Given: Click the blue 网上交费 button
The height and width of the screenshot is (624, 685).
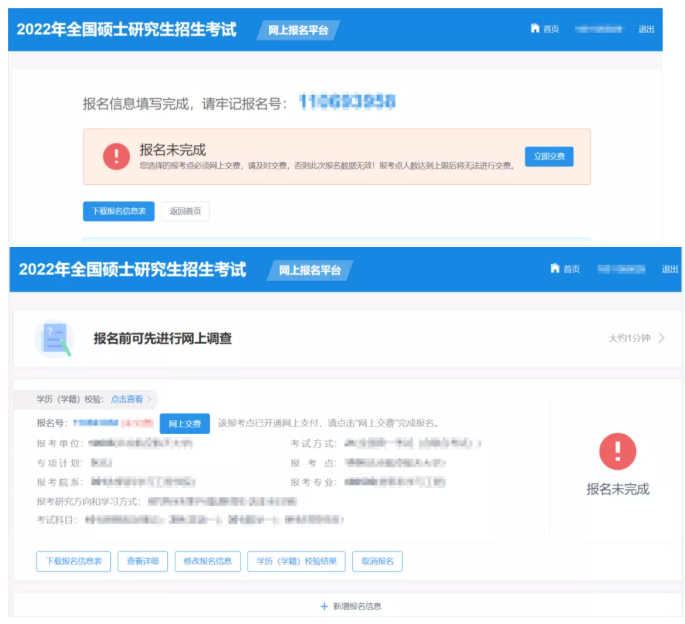Looking at the screenshot, I should pos(184,423).
